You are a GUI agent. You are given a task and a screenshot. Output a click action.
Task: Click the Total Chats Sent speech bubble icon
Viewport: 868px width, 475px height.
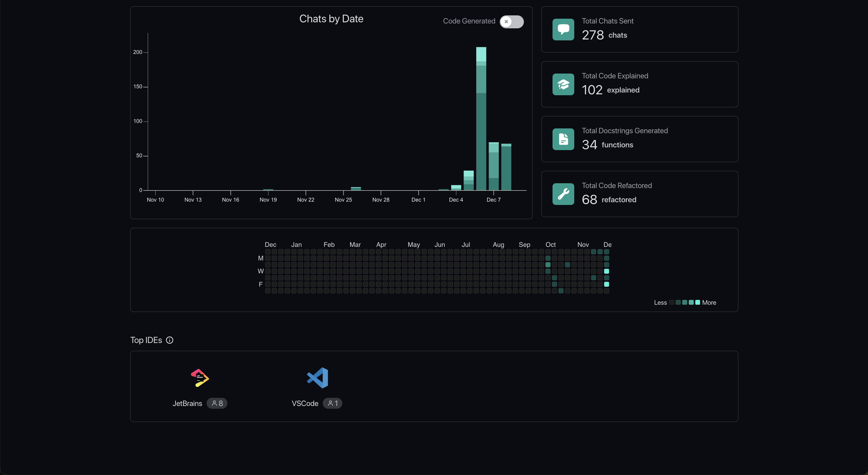(563, 29)
